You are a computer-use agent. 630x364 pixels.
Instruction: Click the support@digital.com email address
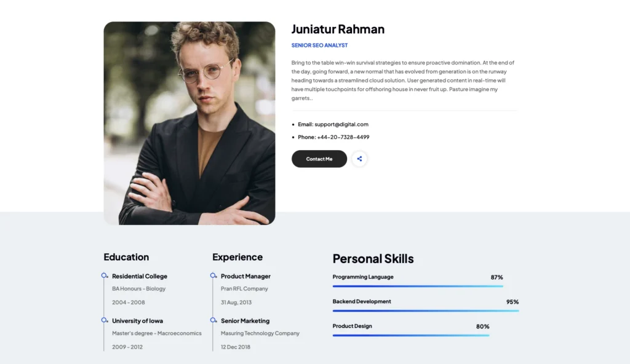click(341, 124)
